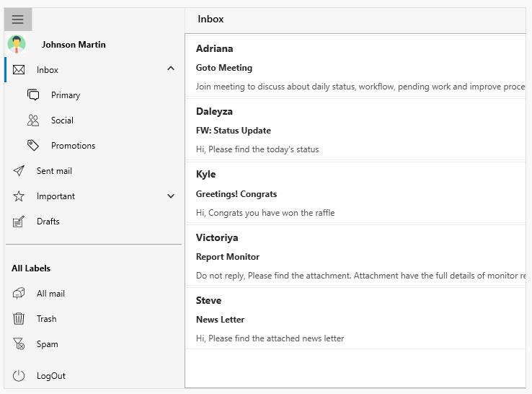Select Kyle's Greetings! Congrats message
Screen dimensions: 532x394
pyautogui.click(x=356, y=192)
